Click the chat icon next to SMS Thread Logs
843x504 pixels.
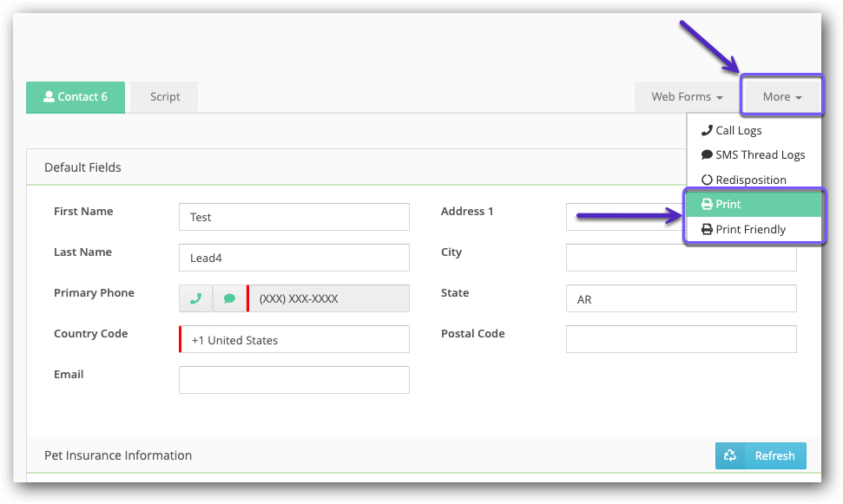[x=707, y=154]
